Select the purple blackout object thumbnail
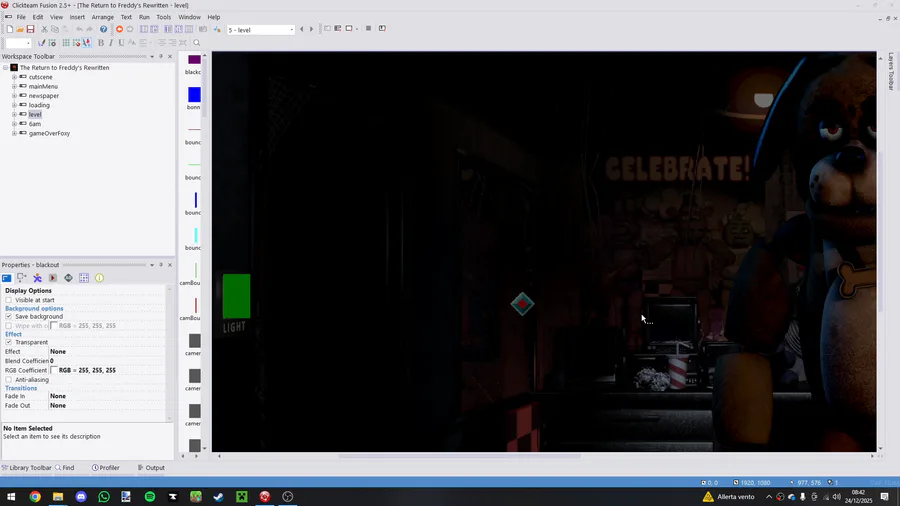Screen dimensions: 900x506 pyautogui.click(x=194, y=60)
